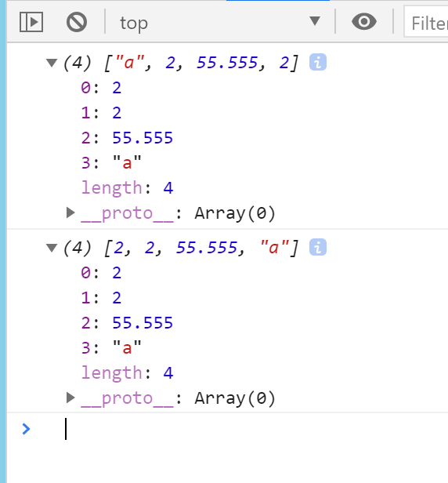Select index 1 entry in first array
448x483 pixels.
101,113
